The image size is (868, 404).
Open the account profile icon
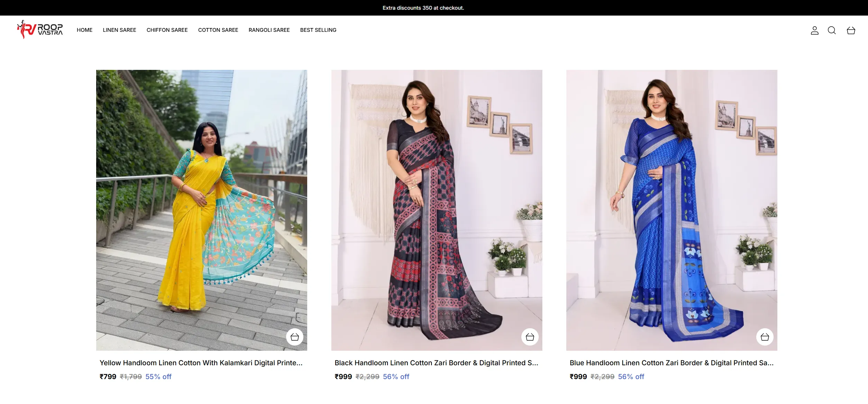click(814, 30)
